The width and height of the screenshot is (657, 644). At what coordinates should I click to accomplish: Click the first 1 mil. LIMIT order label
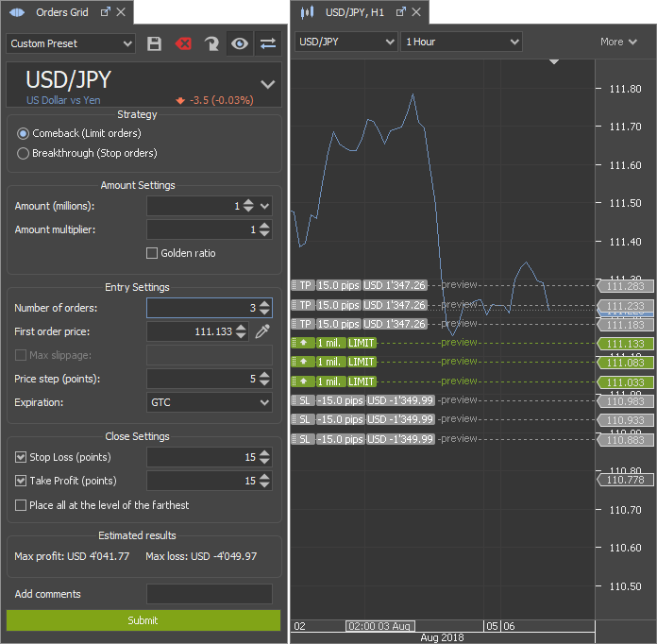tap(346, 343)
